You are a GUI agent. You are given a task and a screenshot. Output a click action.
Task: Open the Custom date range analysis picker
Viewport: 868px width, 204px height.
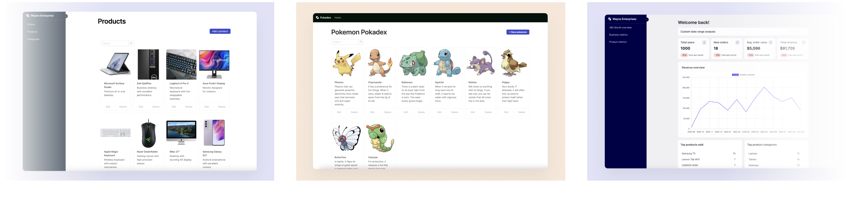[797, 32]
